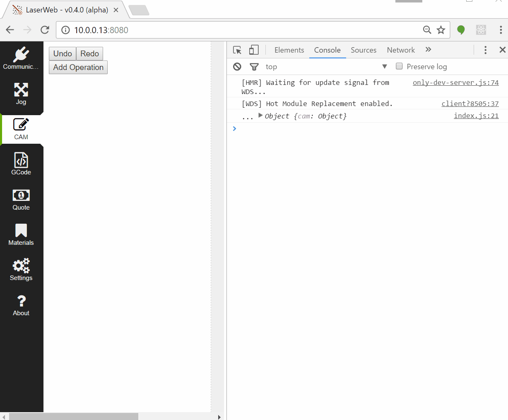Click the site information icon in address bar
Viewport: 508px width, 420px height.
[65, 30]
